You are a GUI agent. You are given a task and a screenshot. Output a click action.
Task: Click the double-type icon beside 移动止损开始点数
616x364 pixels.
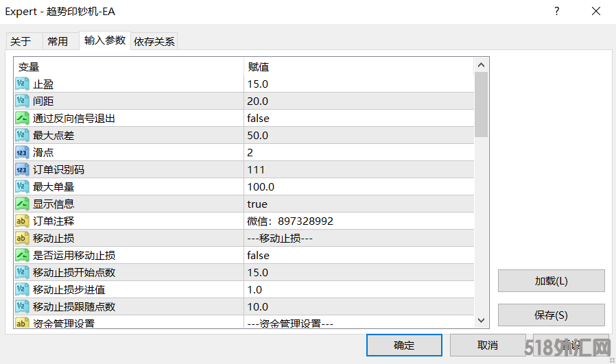click(x=22, y=273)
